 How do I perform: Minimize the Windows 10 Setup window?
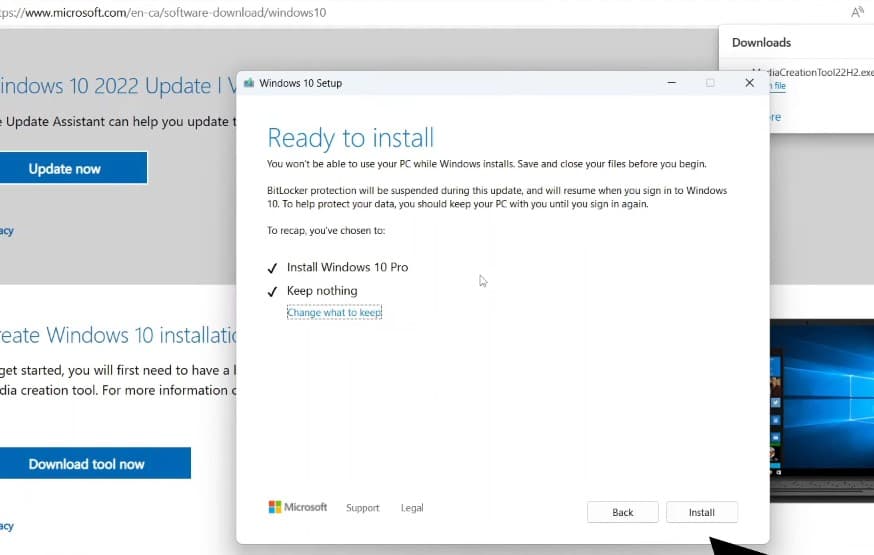point(670,83)
